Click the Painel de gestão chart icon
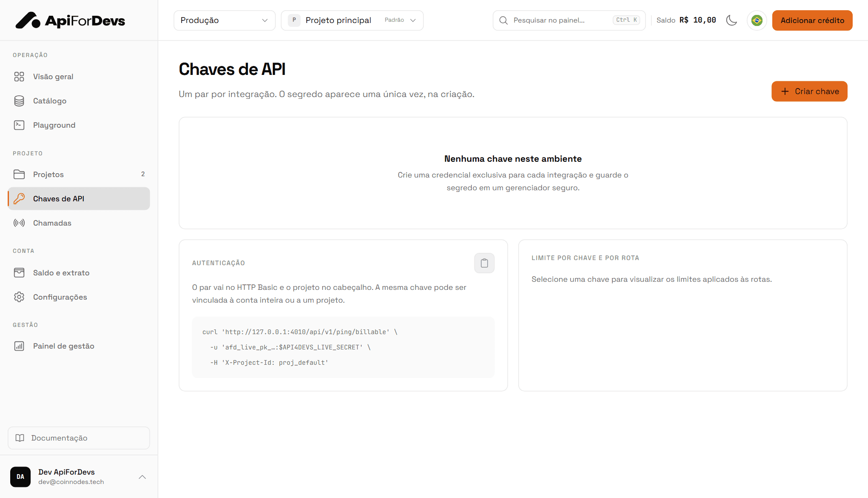868x498 pixels. click(x=19, y=346)
